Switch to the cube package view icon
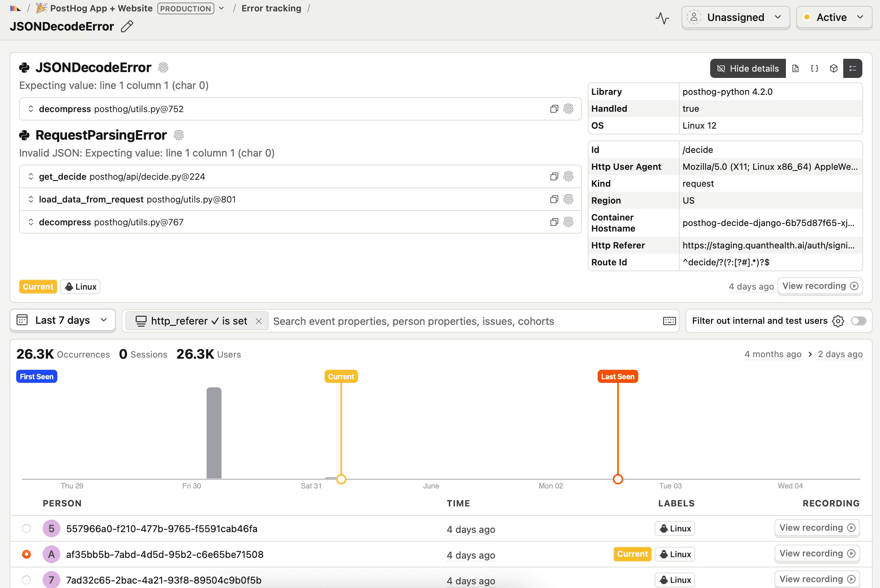 833,69
